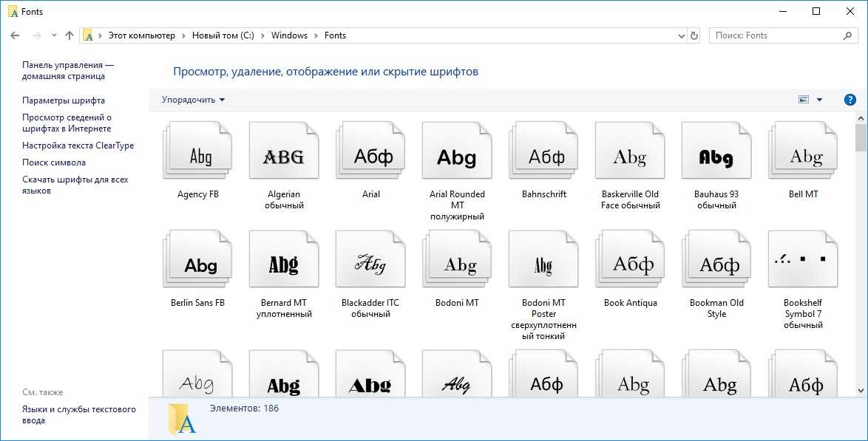Select Baskerville Old Face обычный font
This screenshot has height=441, width=868.
click(x=630, y=151)
